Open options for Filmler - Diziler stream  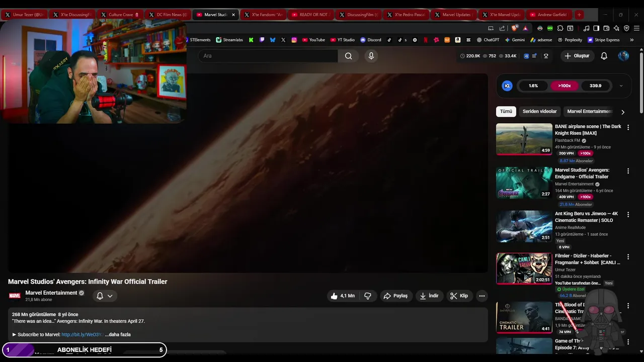tap(628, 257)
